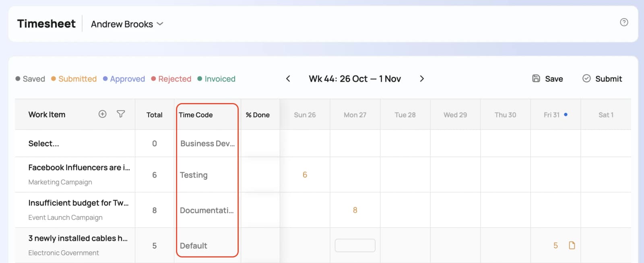Open the Select... work item dropdown
The width and height of the screenshot is (644, 263).
click(43, 143)
